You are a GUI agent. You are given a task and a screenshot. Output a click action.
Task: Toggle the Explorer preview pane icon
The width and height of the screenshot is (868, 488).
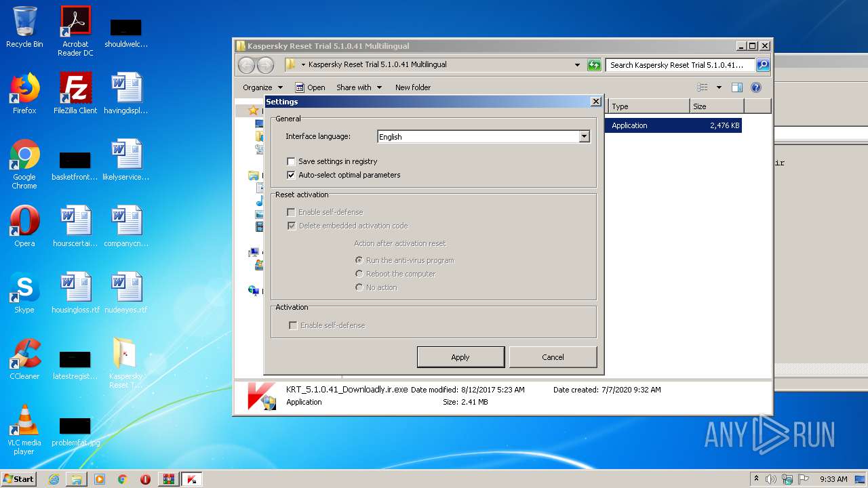point(737,87)
